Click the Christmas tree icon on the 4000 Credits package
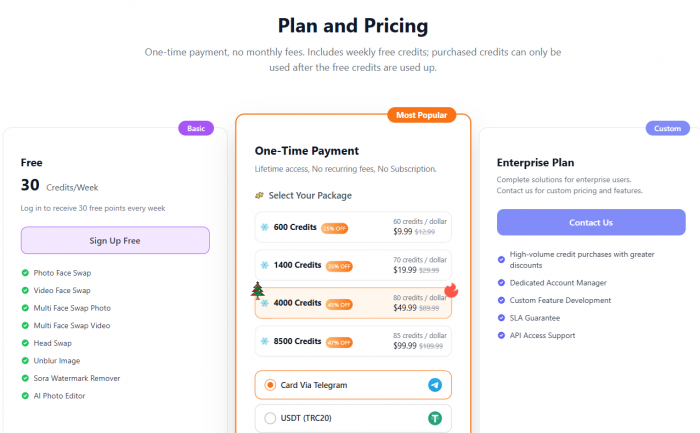This screenshot has width=700, height=433. (257, 291)
